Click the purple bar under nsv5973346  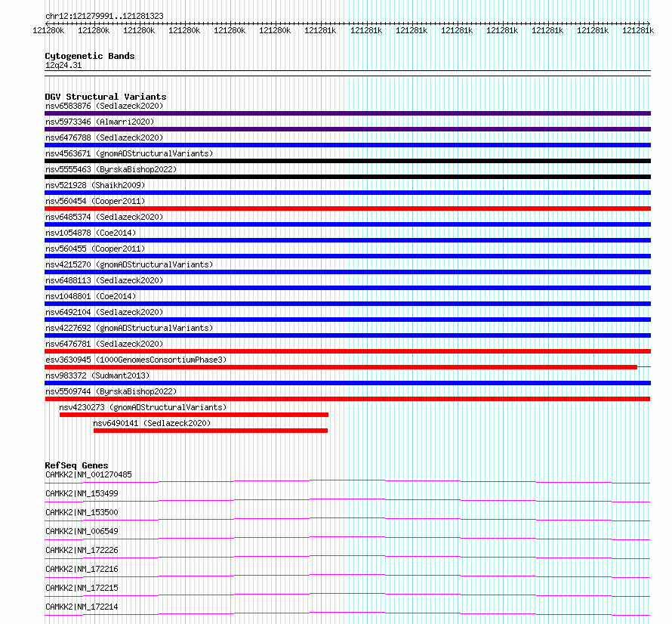point(347,129)
